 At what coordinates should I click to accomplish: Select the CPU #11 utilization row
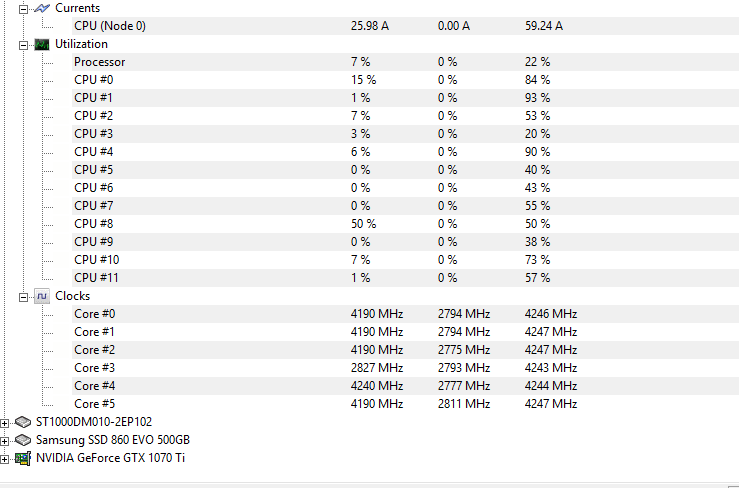(405, 278)
